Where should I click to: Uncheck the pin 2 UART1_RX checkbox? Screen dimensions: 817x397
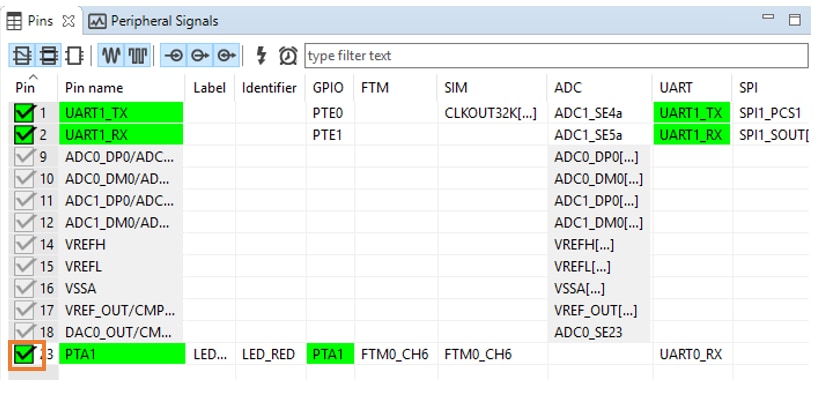[x=24, y=135]
